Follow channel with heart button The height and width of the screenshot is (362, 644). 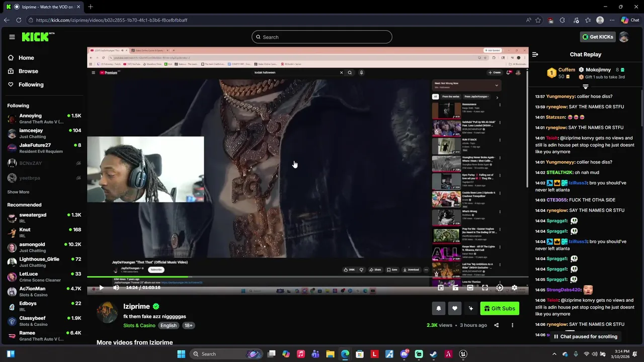tap(454, 309)
